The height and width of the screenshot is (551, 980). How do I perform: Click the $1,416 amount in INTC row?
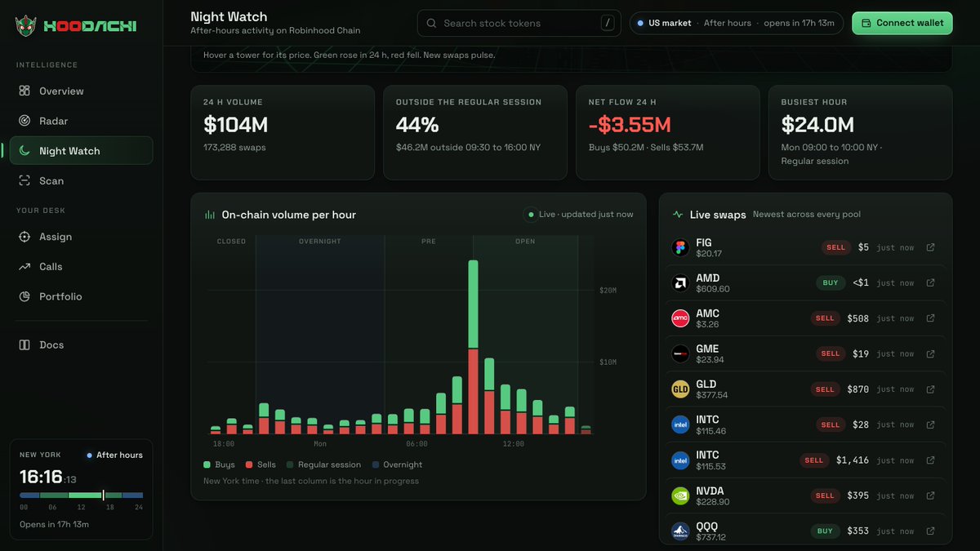coord(853,460)
